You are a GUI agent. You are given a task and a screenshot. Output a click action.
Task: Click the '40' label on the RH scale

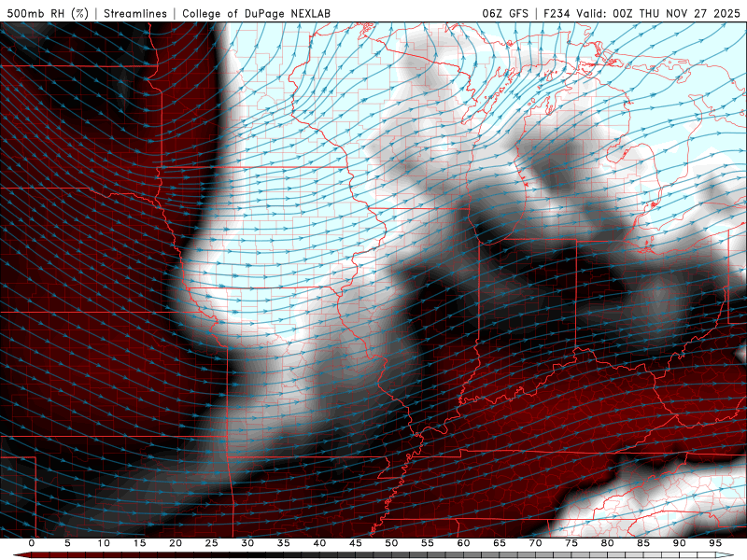[x=319, y=543]
